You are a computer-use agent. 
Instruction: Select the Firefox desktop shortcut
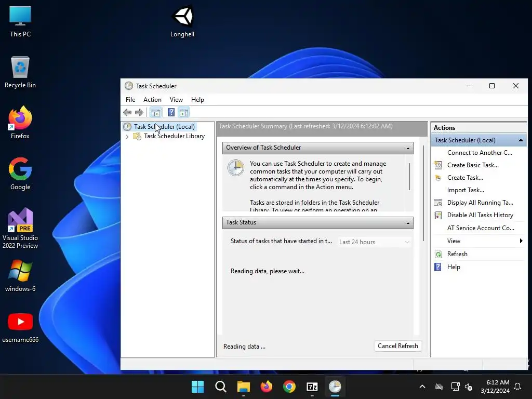click(x=20, y=123)
